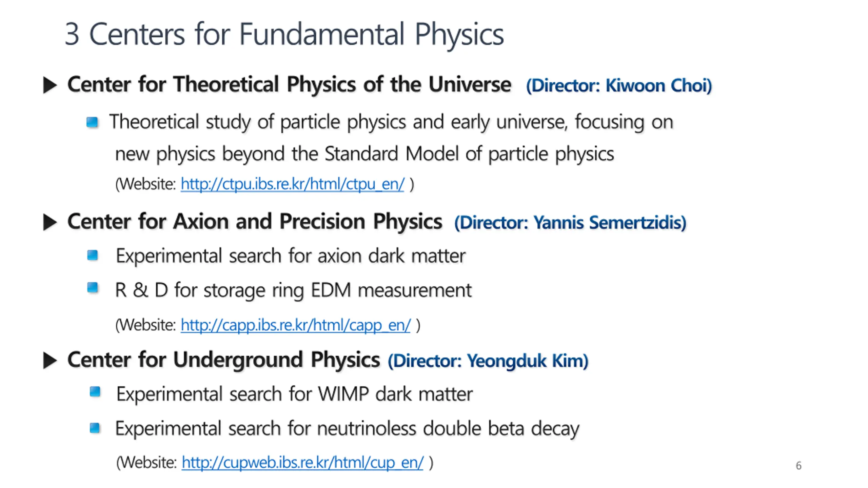Click blue bullet before WIMP dark matter line
Screen dimensions: 868x488
(x=95, y=392)
